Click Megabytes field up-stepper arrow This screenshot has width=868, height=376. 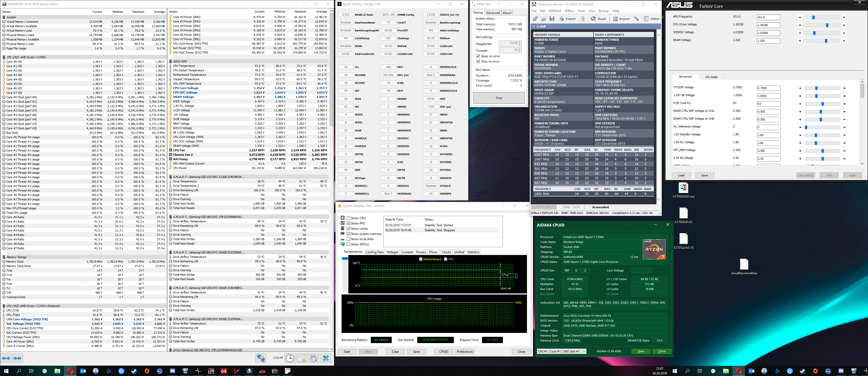tap(520, 42)
